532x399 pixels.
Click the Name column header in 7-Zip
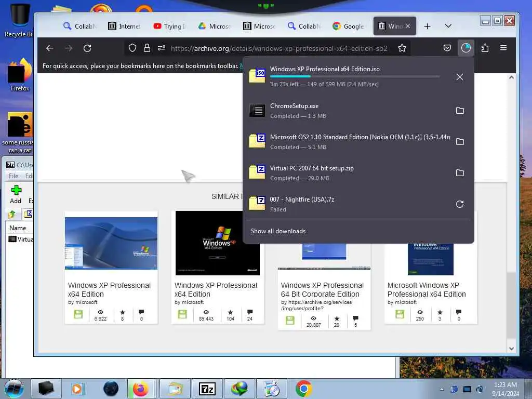click(18, 228)
